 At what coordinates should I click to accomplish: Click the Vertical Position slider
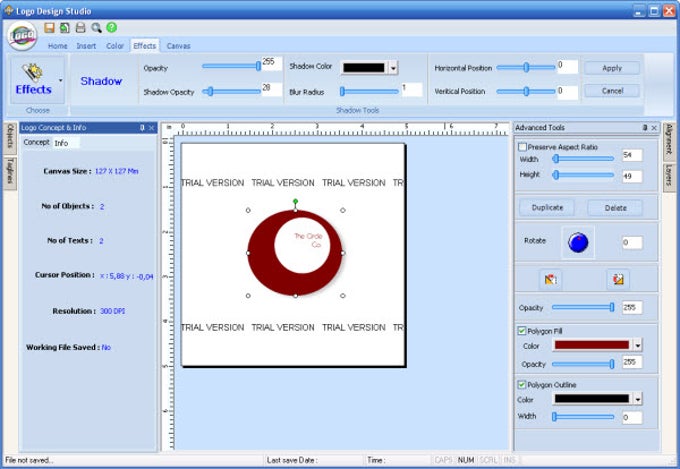click(526, 91)
